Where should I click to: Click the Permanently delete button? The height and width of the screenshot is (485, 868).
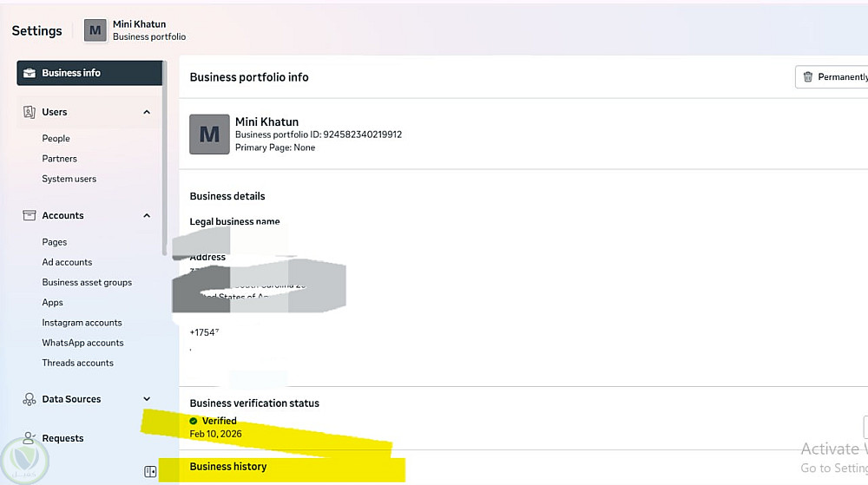[833, 77]
